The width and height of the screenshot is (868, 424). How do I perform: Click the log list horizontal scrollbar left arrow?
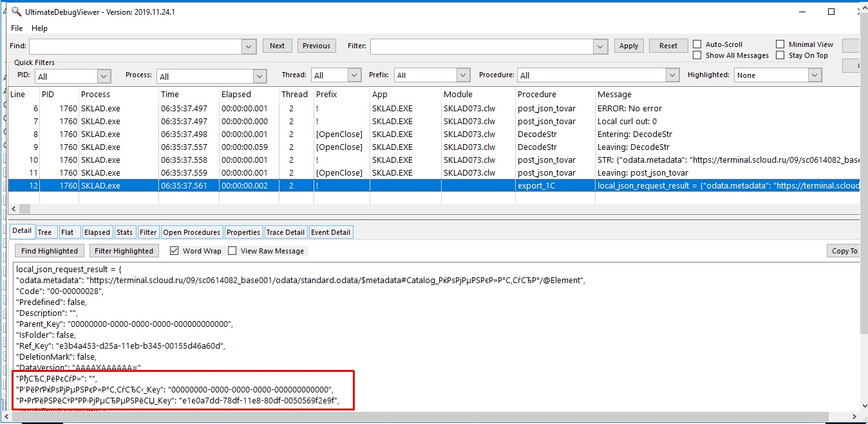point(14,209)
